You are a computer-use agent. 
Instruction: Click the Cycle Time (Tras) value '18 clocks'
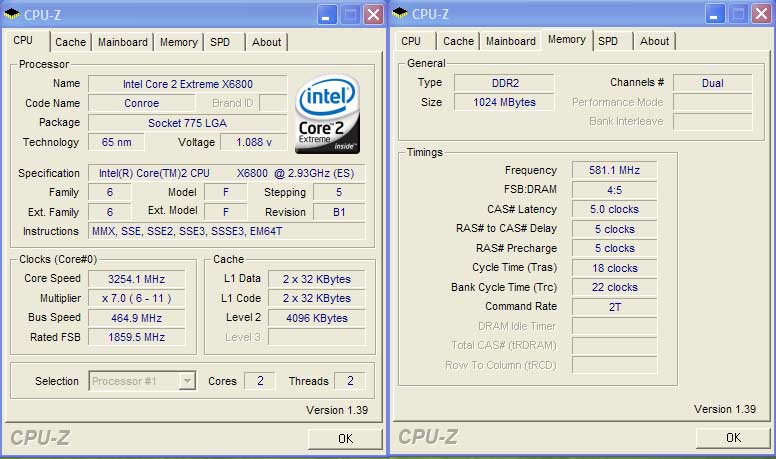tap(614, 268)
